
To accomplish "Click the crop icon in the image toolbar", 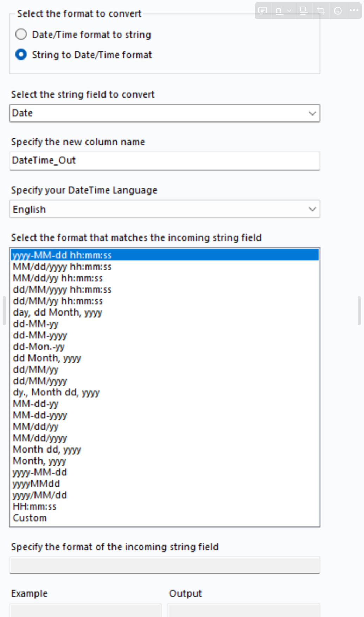I will 321,11.
